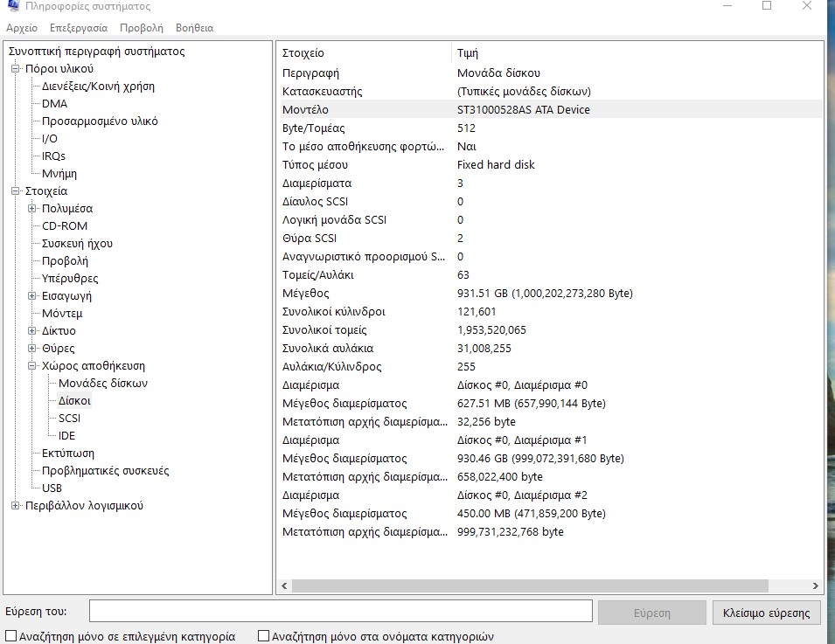Open the Αρχείο menu

[22, 28]
